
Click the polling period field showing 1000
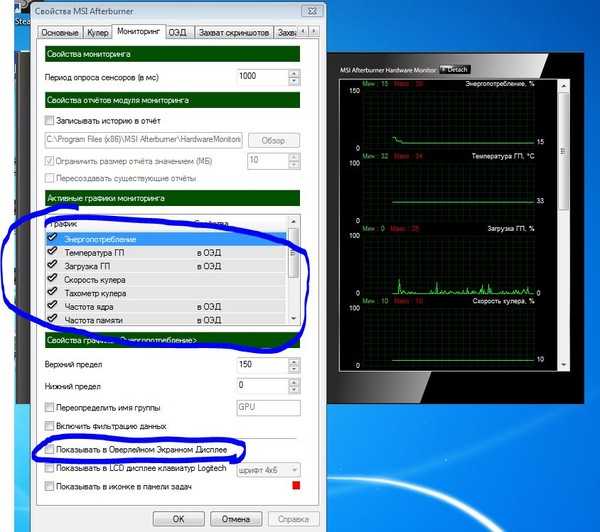pyautogui.click(x=262, y=77)
